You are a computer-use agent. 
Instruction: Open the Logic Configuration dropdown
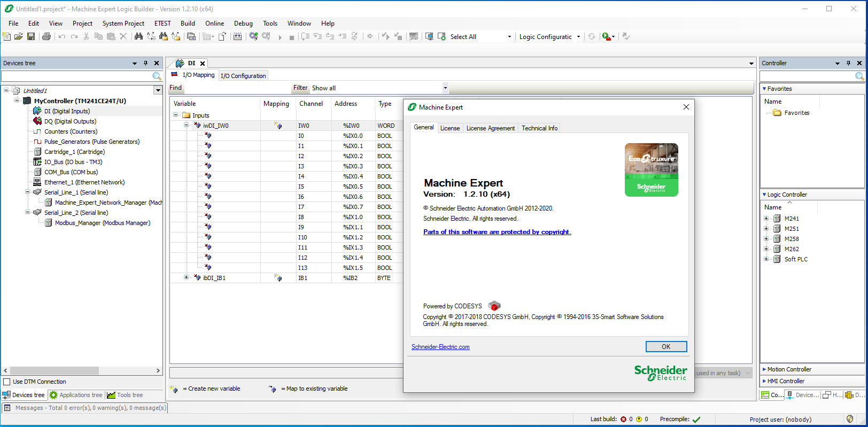tap(578, 37)
